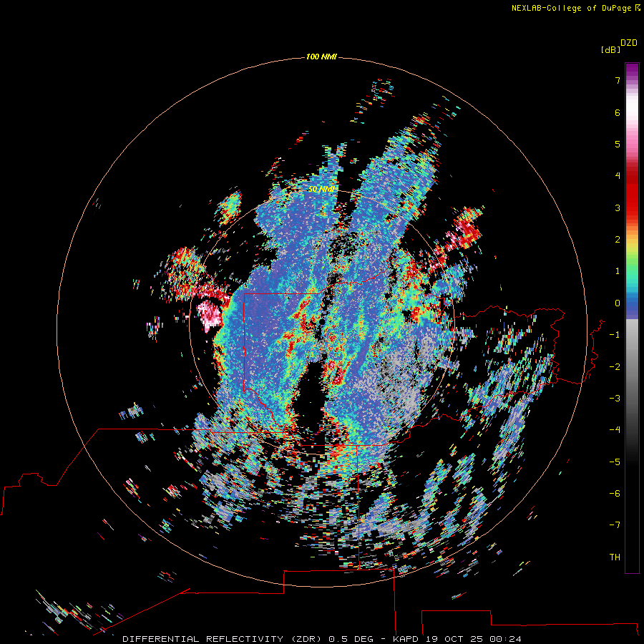This screenshot has height=644, width=644.
Task: Click the KAPD radar site identifier
Action: click(x=406, y=639)
